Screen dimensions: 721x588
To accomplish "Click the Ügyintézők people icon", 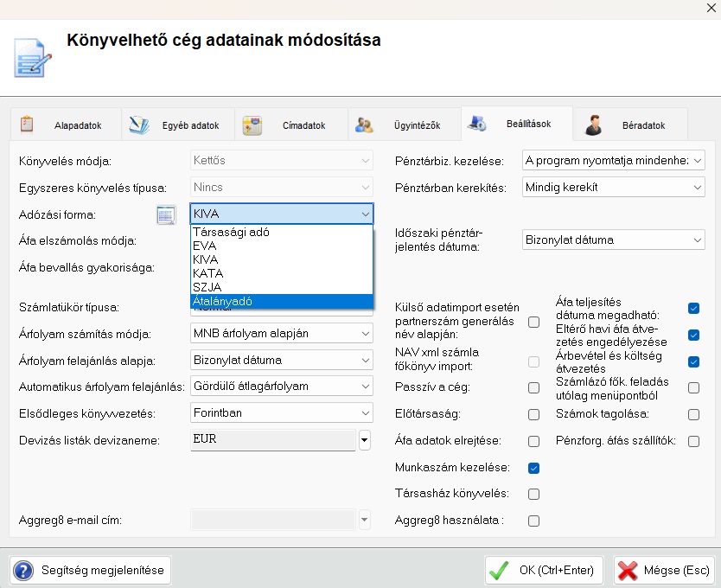I will tap(364, 125).
